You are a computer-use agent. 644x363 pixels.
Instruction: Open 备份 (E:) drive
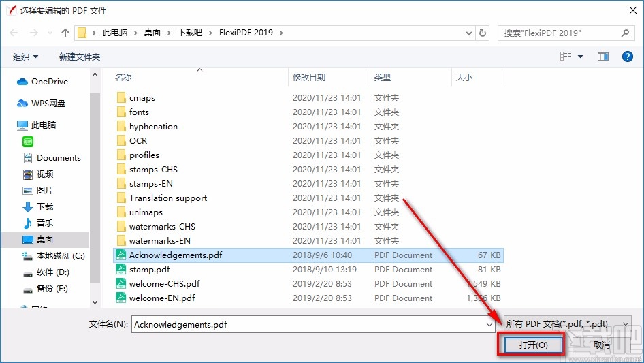click(x=45, y=289)
